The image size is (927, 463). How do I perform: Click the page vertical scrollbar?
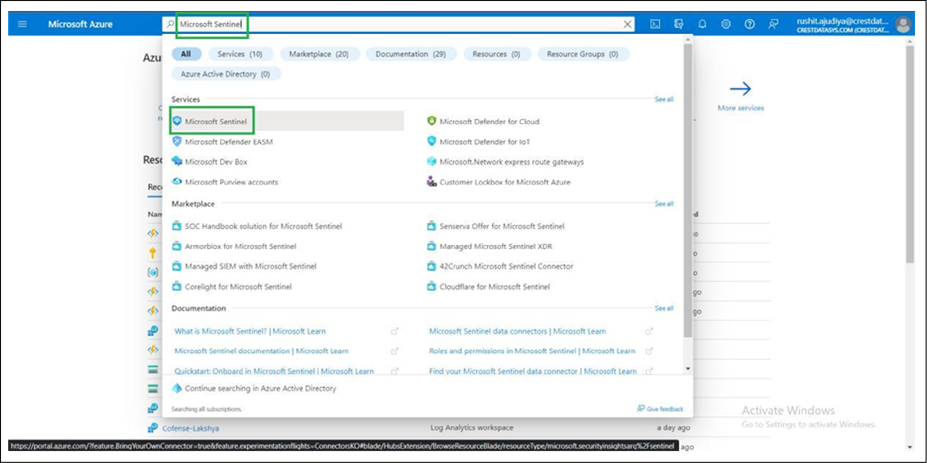coord(910,154)
